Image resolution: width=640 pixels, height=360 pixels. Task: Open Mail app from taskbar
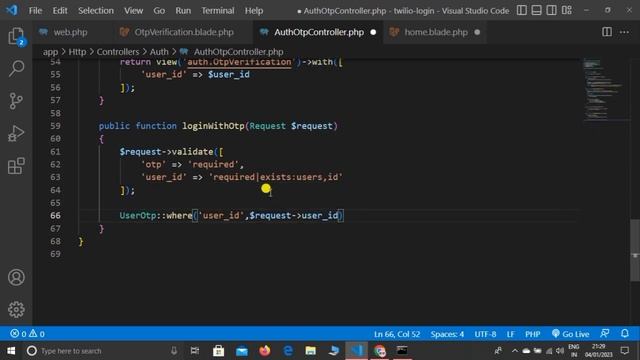point(242,351)
